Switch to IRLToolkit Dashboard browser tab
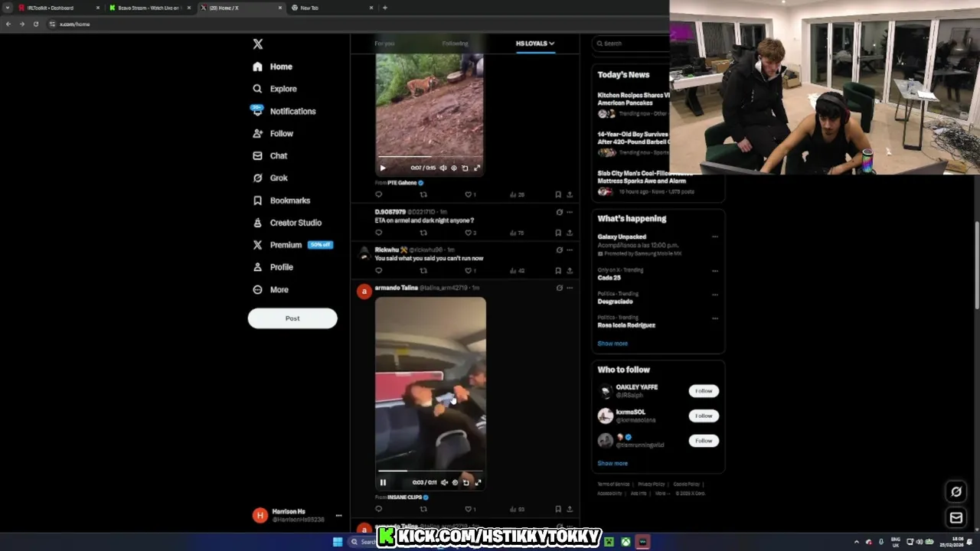 click(57, 8)
